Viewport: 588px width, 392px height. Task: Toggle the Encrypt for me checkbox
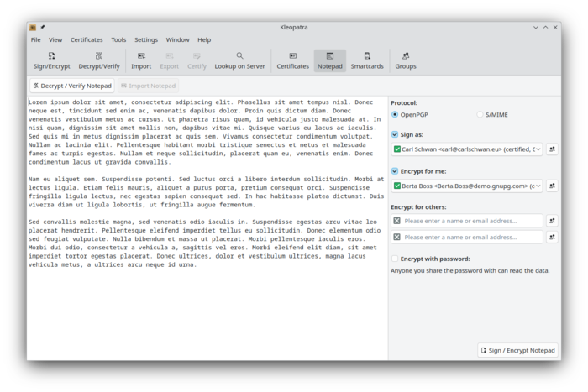(x=395, y=171)
